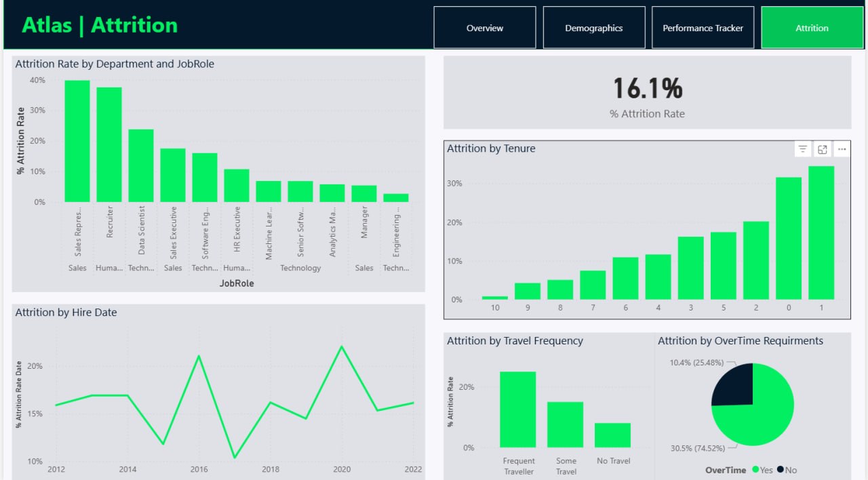The width and height of the screenshot is (868, 480).
Task: Click the 2017 low point on line chart
Action: tap(235, 458)
